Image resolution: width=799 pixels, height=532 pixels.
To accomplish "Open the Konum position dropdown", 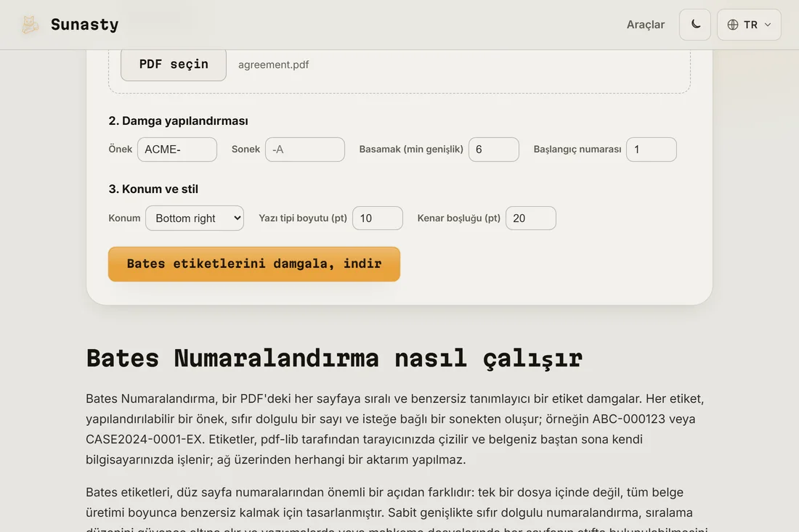I will pyautogui.click(x=195, y=218).
